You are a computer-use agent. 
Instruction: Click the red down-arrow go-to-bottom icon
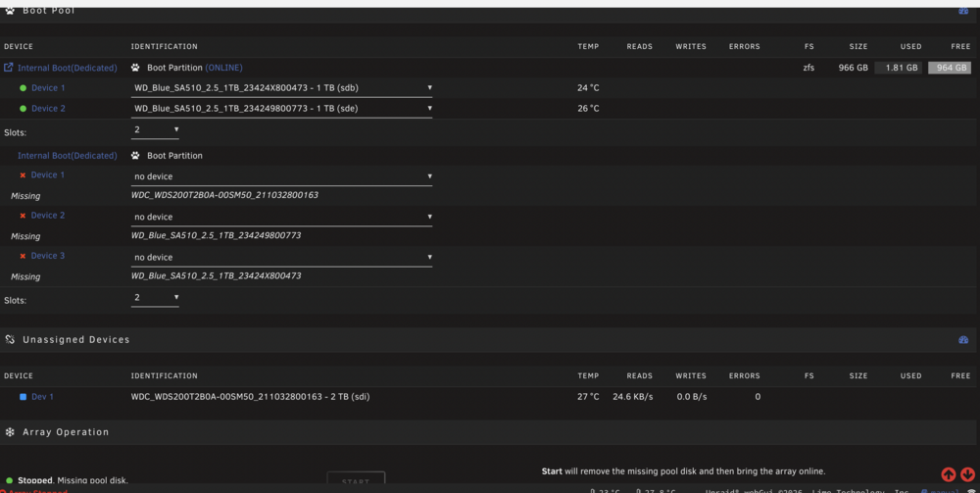[x=967, y=475]
